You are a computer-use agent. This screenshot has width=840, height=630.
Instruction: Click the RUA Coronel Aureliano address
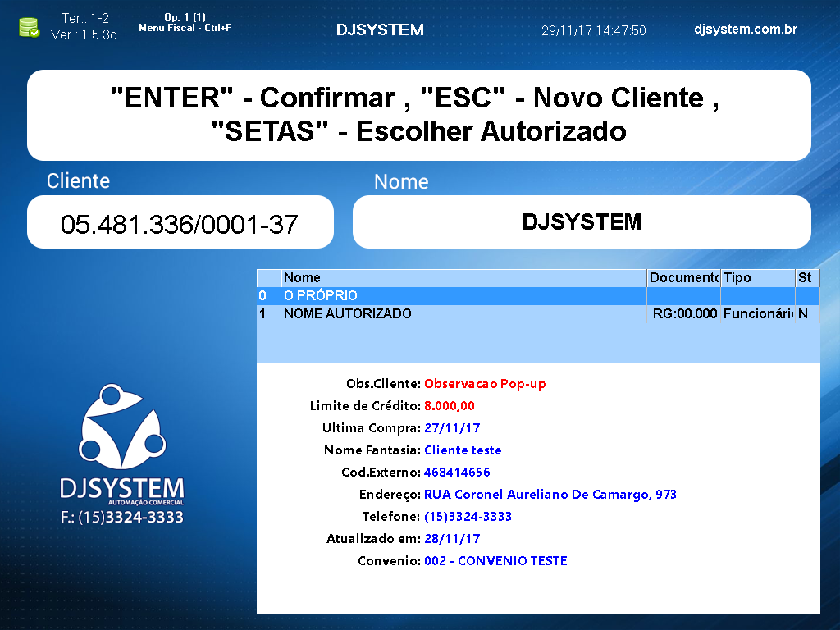click(550, 495)
